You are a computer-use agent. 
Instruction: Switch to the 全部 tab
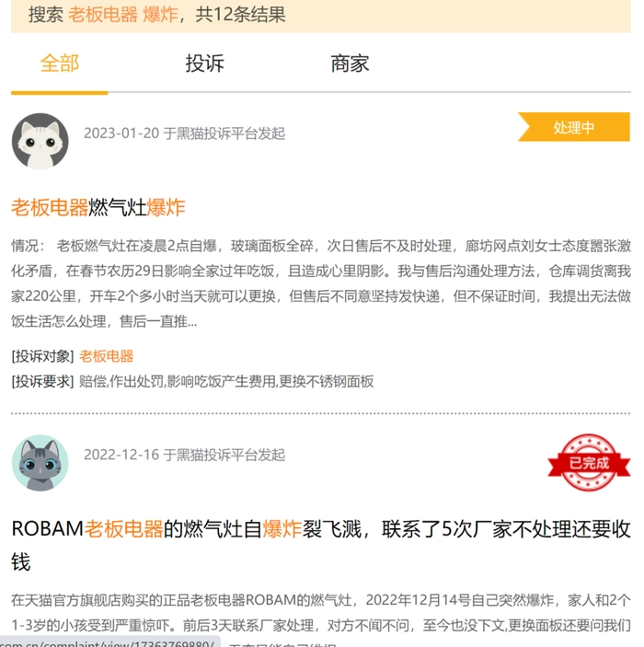[60, 64]
